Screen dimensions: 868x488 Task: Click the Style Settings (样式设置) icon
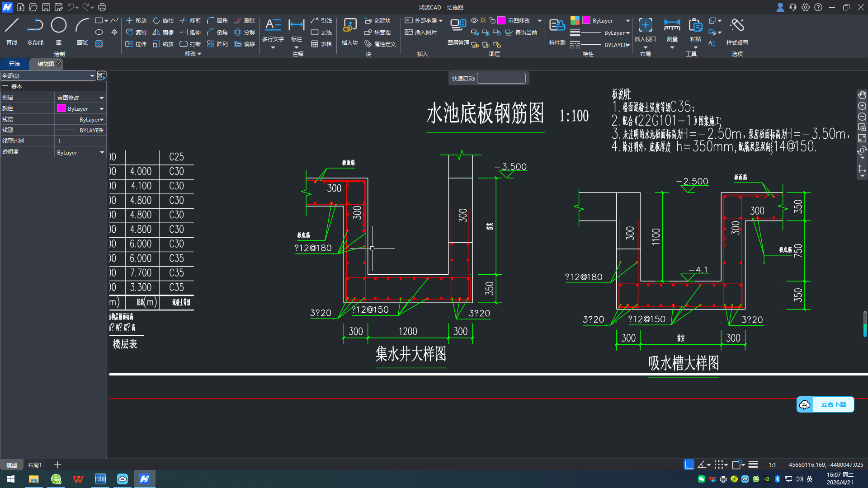[737, 31]
